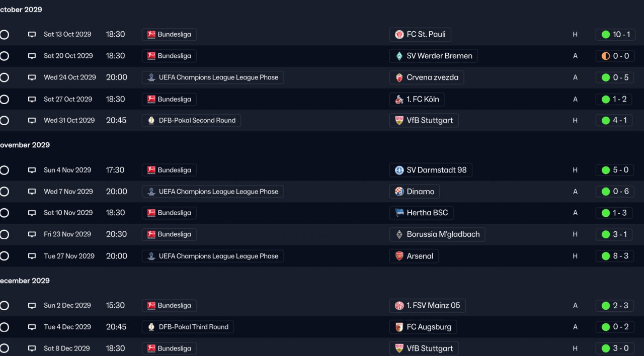The width and height of the screenshot is (644, 356).
Task: Click the FC St. Pauli club crest
Action: click(x=399, y=35)
